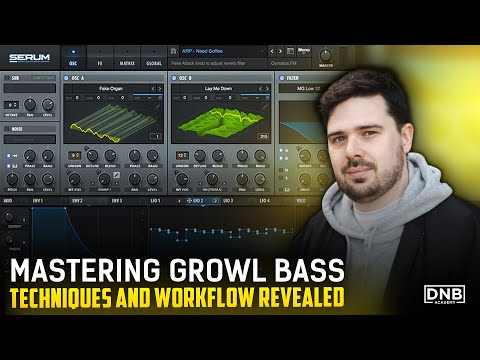Click the LFO 2 drag-assign cross icon

[189, 201]
